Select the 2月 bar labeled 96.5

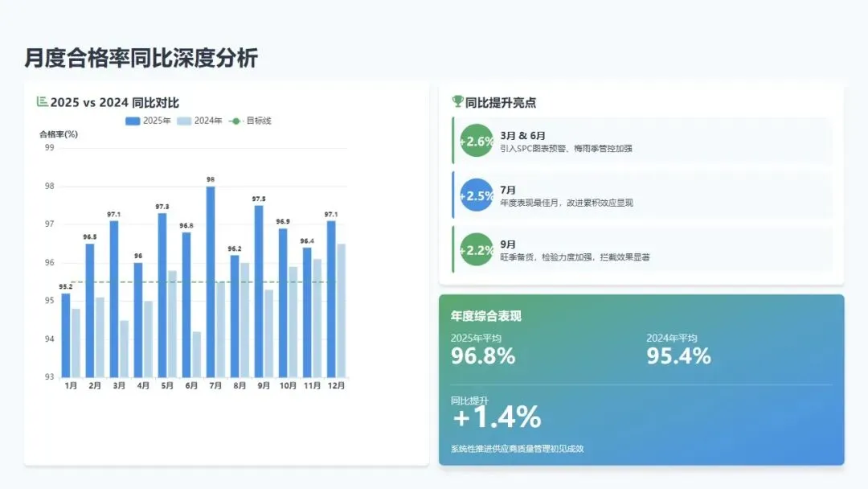click(x=90, y=310)
